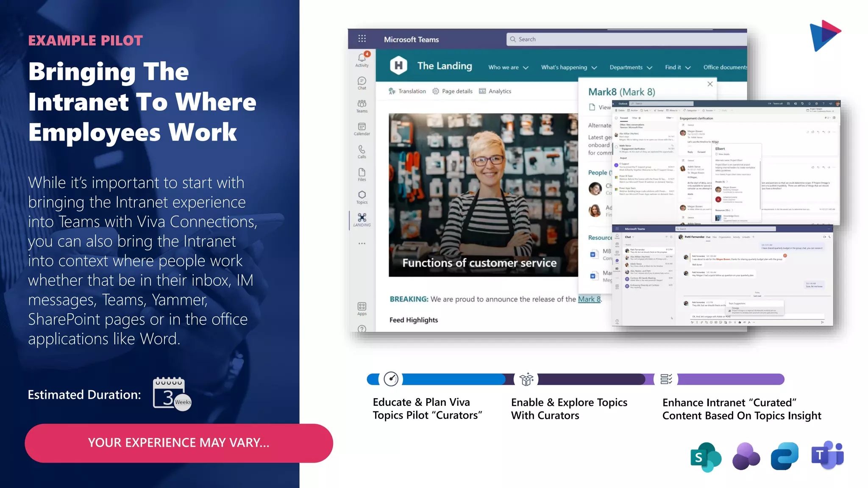Click the Outlook window search box
Viewport: 868px width, 488px height.
click(x=661, y=103)
